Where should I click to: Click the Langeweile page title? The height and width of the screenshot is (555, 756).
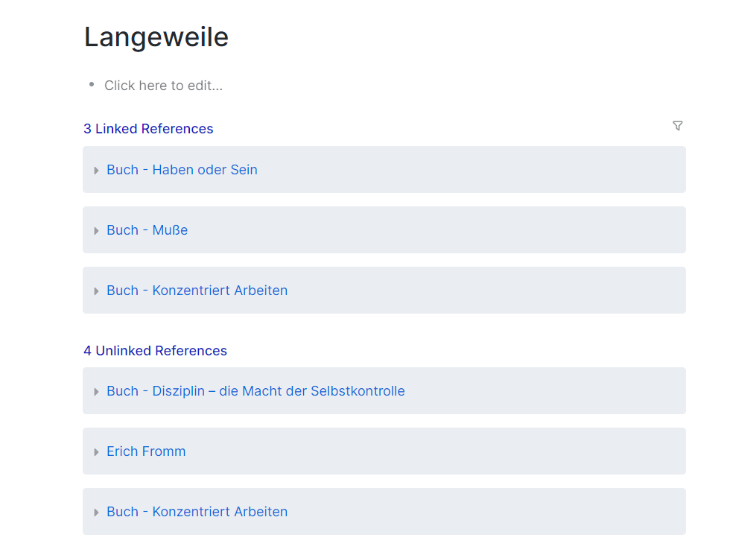[x=156, y=37]
